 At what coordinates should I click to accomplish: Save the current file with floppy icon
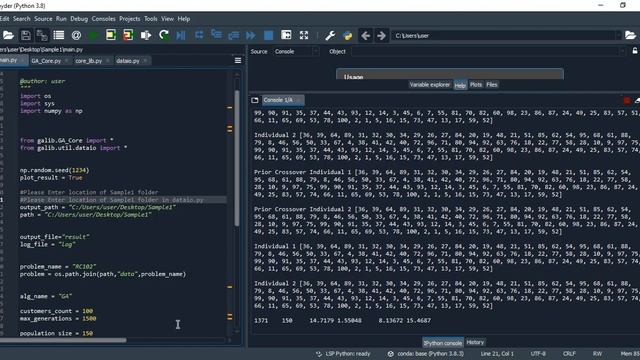pos(26,36)
